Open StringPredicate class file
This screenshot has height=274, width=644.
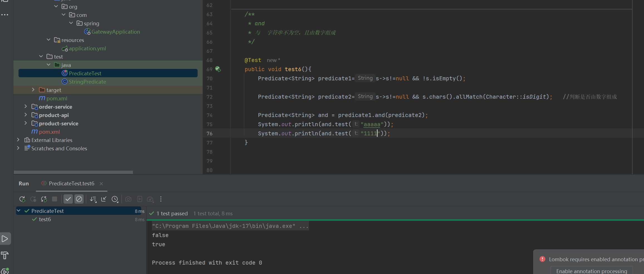point(87,82)
